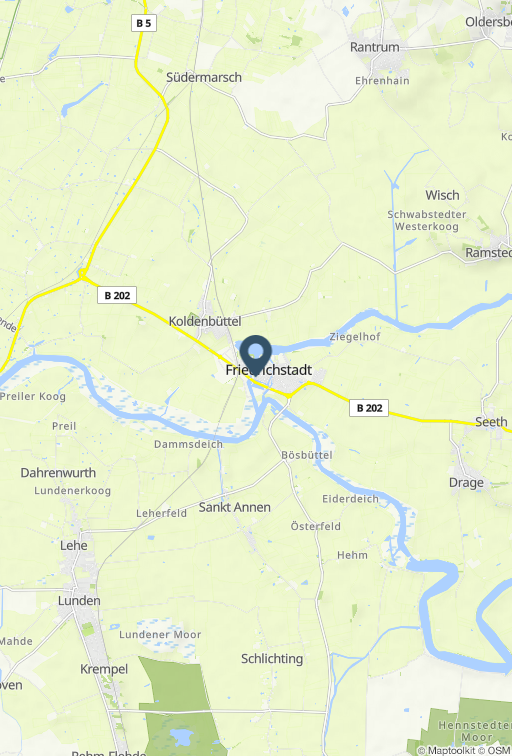Select the Drage village label

pyautogui.click(x=466, y=483)
